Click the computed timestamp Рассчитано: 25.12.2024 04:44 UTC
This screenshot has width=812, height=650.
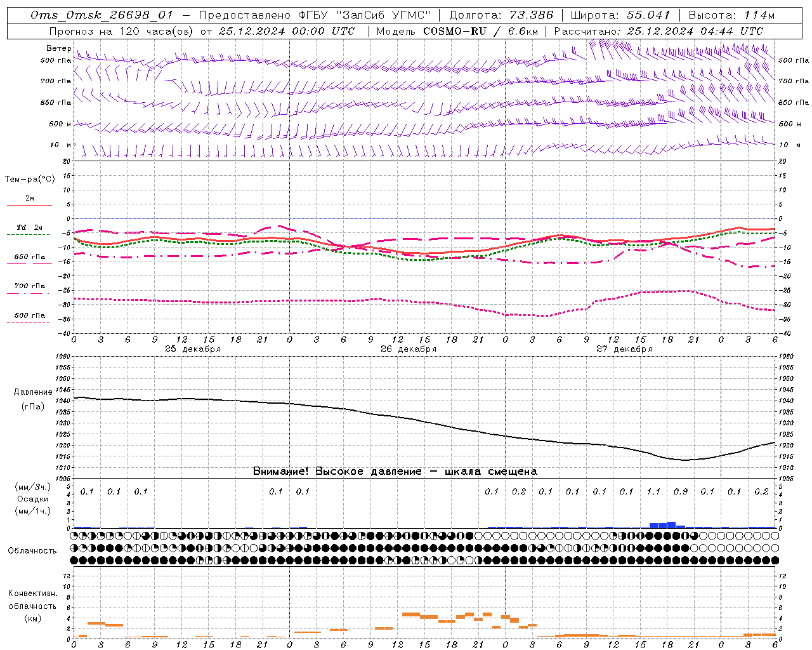(658, 31)
